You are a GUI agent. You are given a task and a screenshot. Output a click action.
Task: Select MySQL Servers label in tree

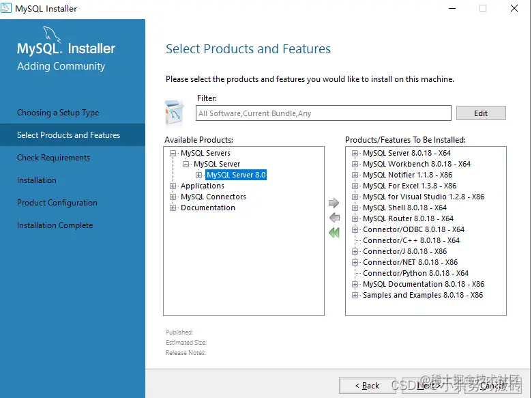pyautogui.click(x=205, y=153)
